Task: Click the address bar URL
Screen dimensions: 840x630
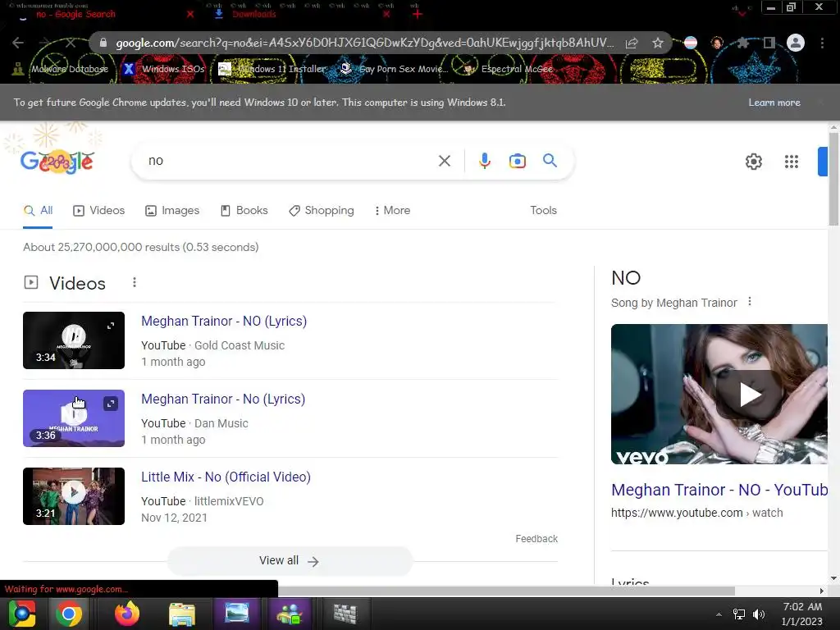Action: click(x=364, y=43)
